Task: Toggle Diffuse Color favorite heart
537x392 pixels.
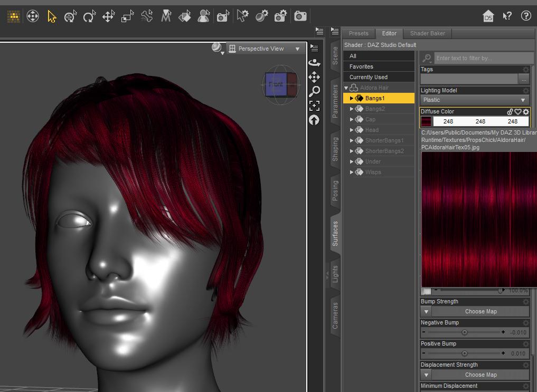Action: click(518, 112)
